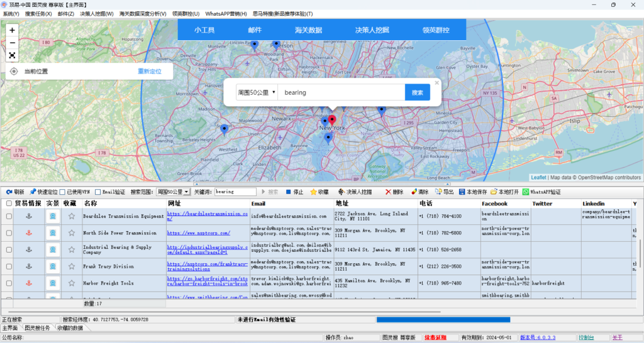The width and height of the screenshot is (644, 343).
Task: Enable the 已使用VPN checkbox
Action: 62,192
